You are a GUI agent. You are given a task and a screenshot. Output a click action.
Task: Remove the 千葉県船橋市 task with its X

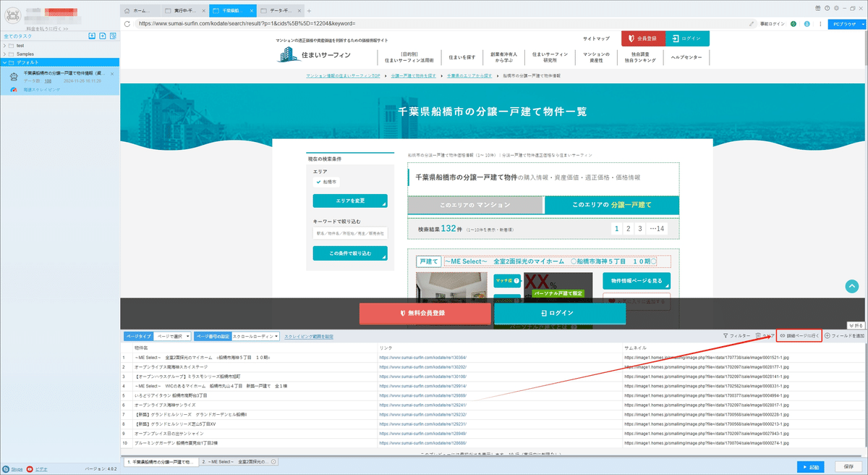pyautogui.click(x=112, y=74)
